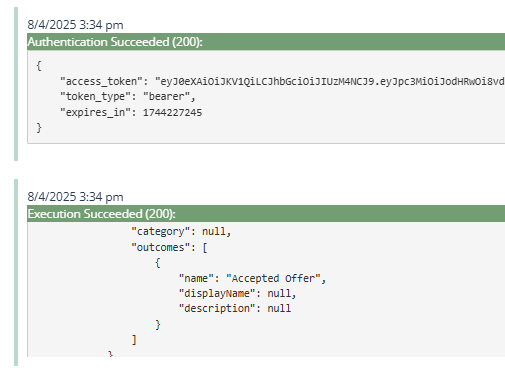This screenshot has width=505, height=381.
Task: Click the "category": null line
Action: point(181,231)
